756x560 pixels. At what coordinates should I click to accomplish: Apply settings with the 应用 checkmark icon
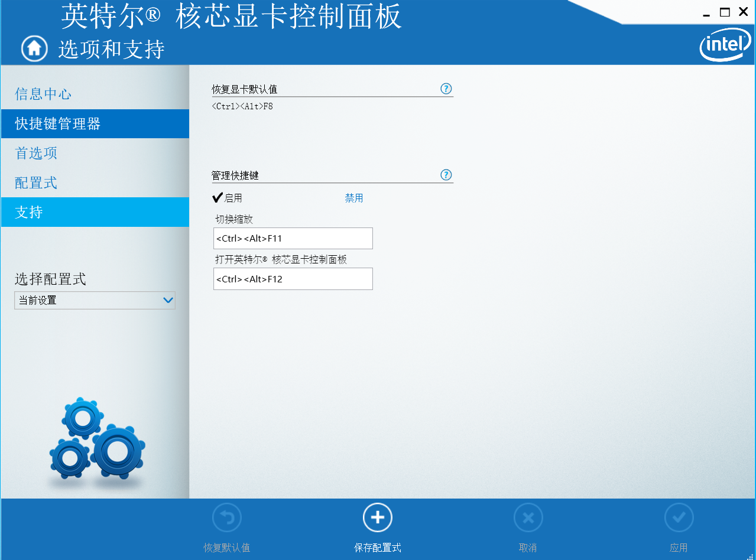tap(679, 517)
